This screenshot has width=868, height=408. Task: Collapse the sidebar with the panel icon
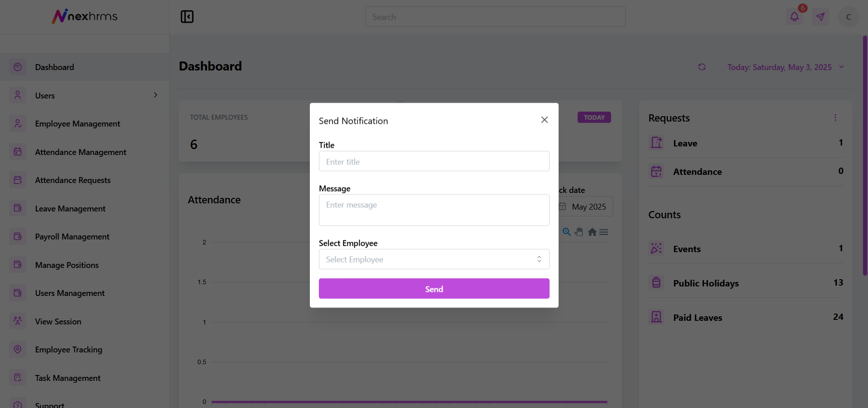click(187, 17)
